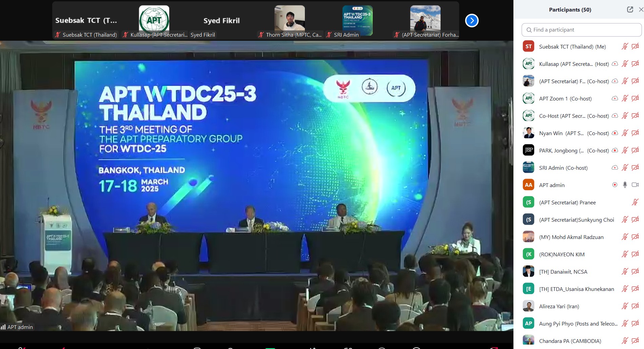Screen dimensions: 644x349
Task: Click main speaker video of conference hall
Action: tap(256, 186)
